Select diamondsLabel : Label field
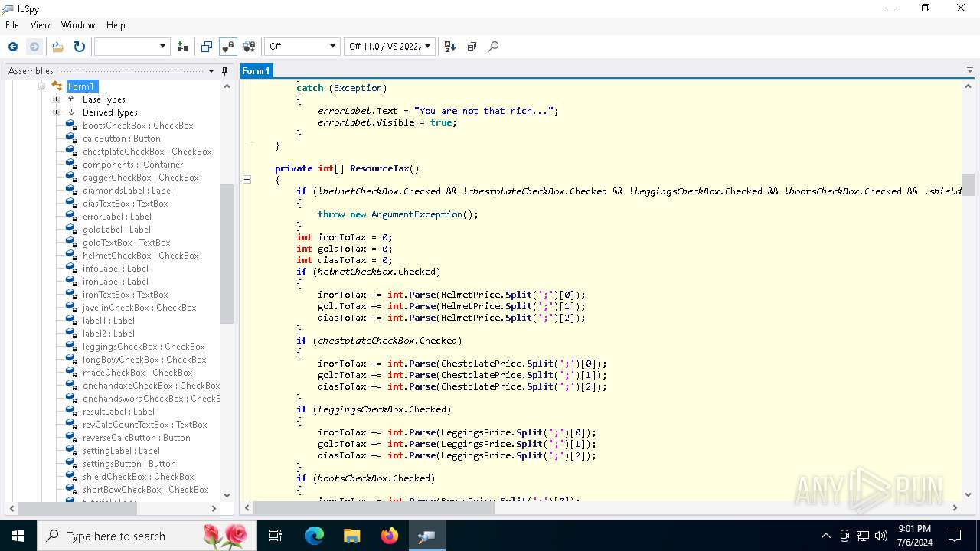Screen dimensions: 980x551 tap(128, 191)
